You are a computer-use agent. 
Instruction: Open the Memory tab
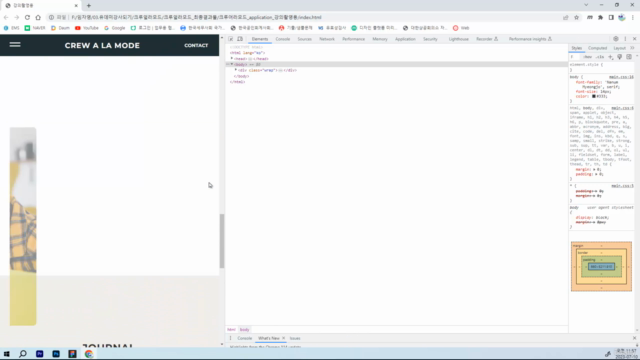[380, 39]
